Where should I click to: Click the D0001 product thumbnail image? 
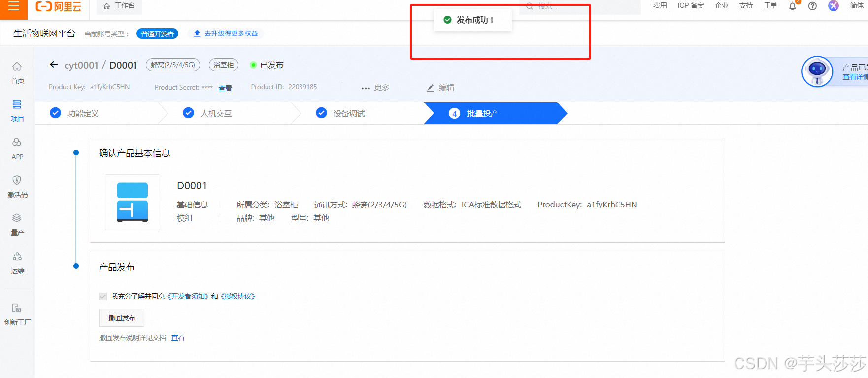point(133,202)
